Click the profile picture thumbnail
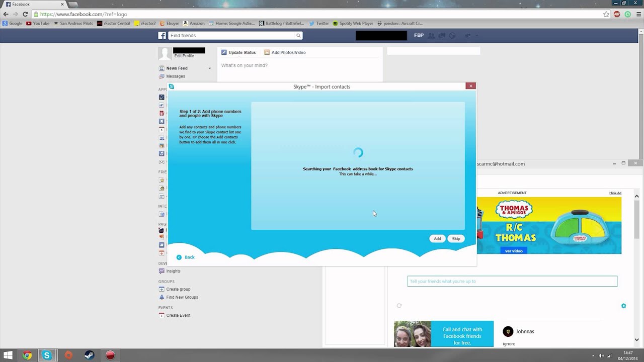Viewport: 644px width, 362px height. click(x=165, y=53)
